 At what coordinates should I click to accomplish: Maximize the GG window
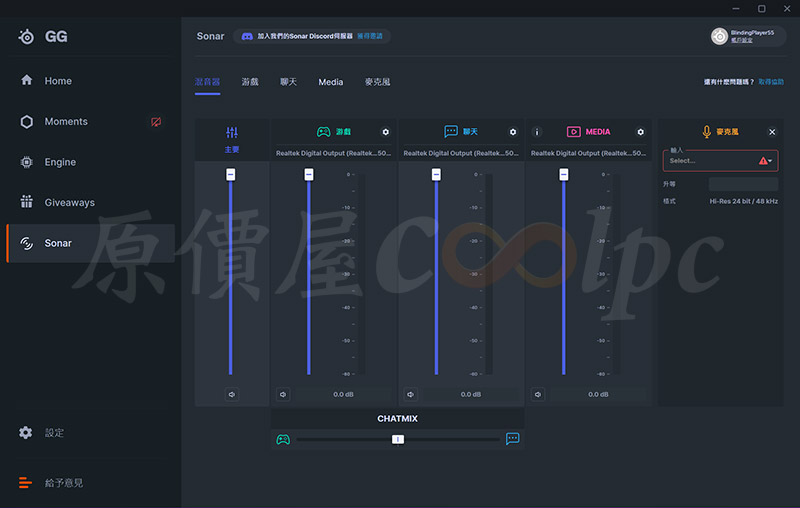(761, 9)
